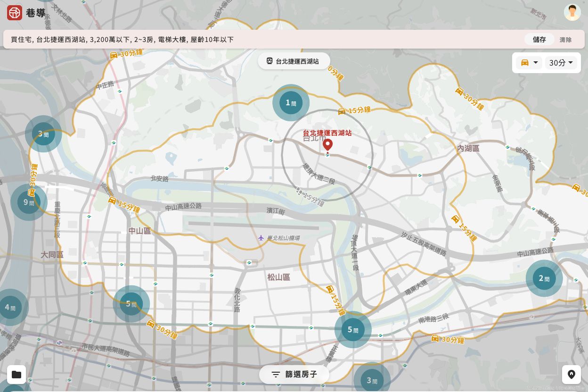Click the 敦化北路 road label
This screenshot has width=588, height=392.
(x=237, y=300)
